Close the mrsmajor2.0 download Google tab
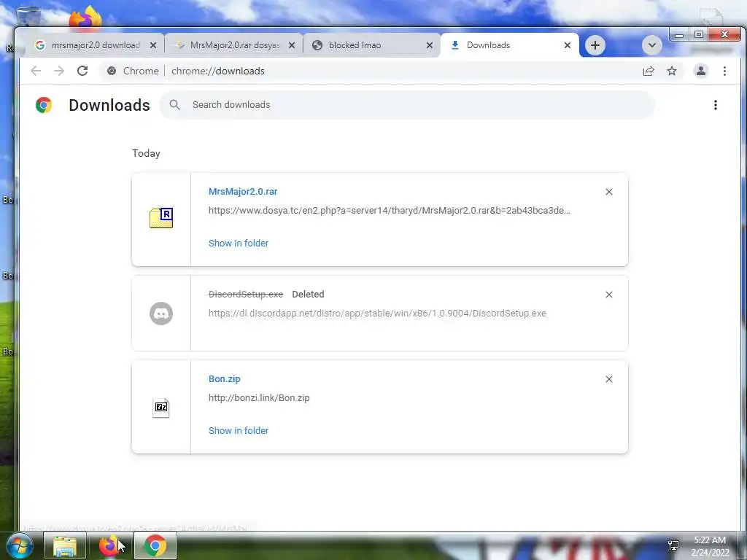The height and width of the screenshot is (560, 747). click(x=153, y=45)
